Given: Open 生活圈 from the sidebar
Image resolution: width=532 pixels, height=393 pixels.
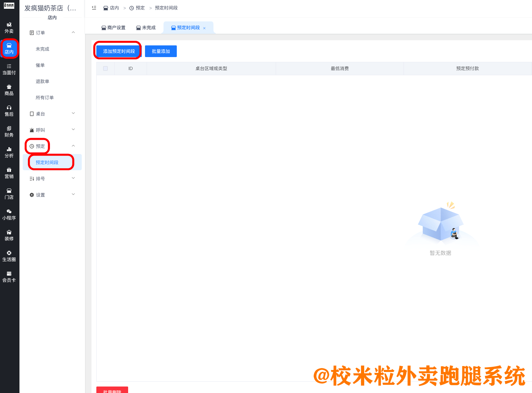Looking at the screenshot, I should (9, 256).
